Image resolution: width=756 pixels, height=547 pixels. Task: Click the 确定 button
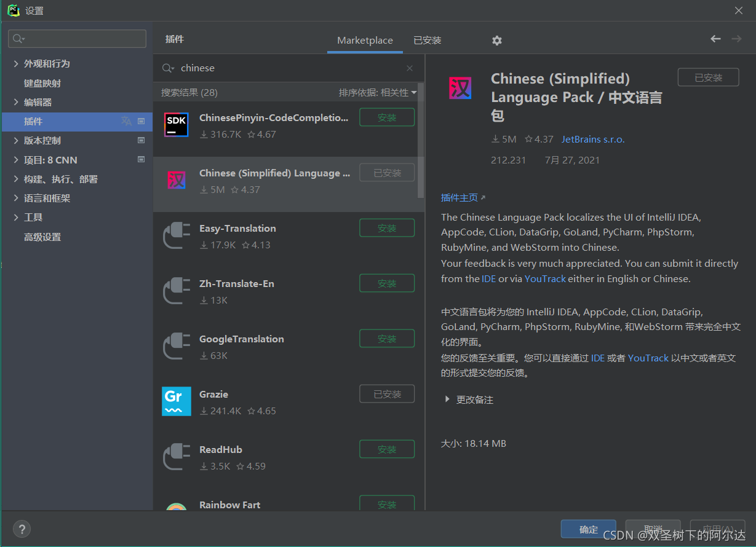[589, 529]
